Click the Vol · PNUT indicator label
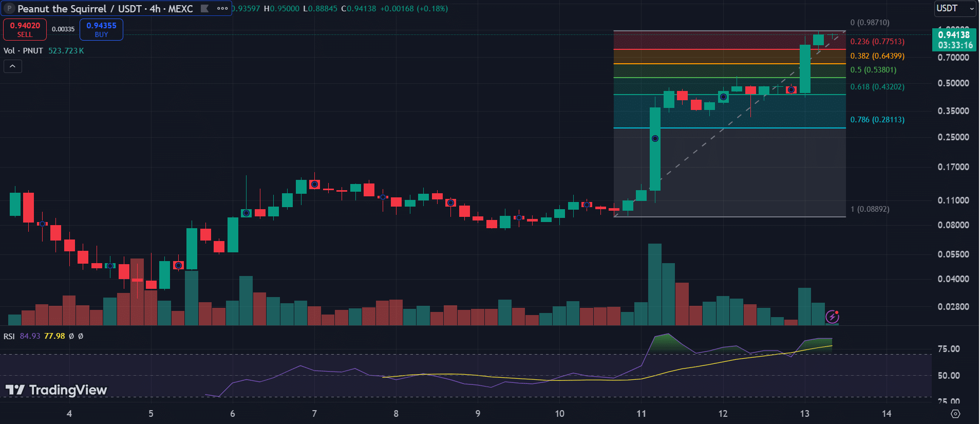Screen dimensions: 980x424 point(23,50)
